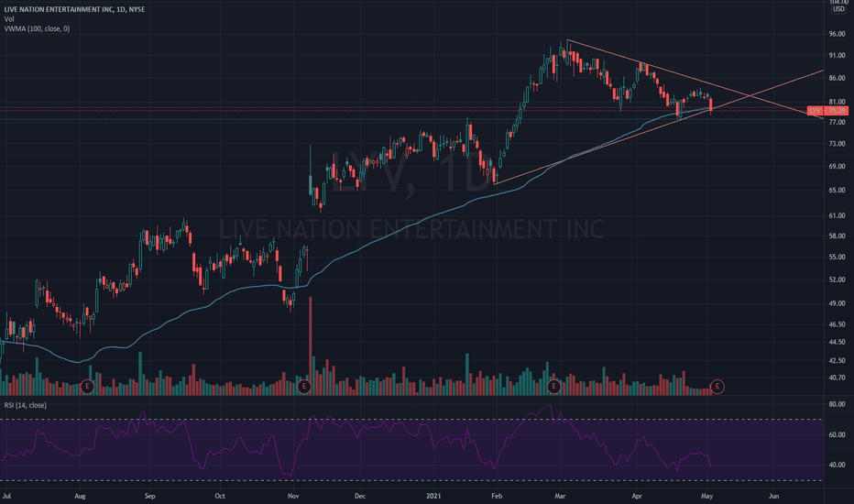The image size is (854, 504).
Task: Click the Nov label on time axis
Action: [293, 496]
